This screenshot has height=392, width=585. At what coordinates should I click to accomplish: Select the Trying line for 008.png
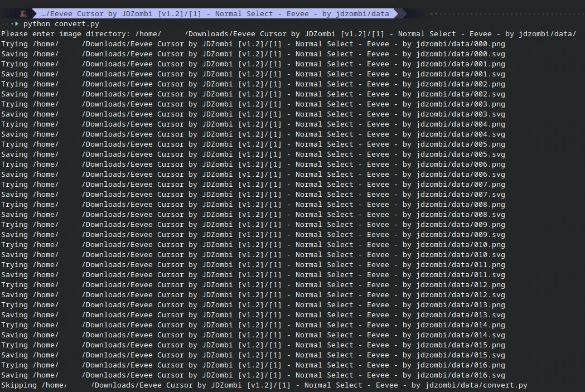pos(253,205)
